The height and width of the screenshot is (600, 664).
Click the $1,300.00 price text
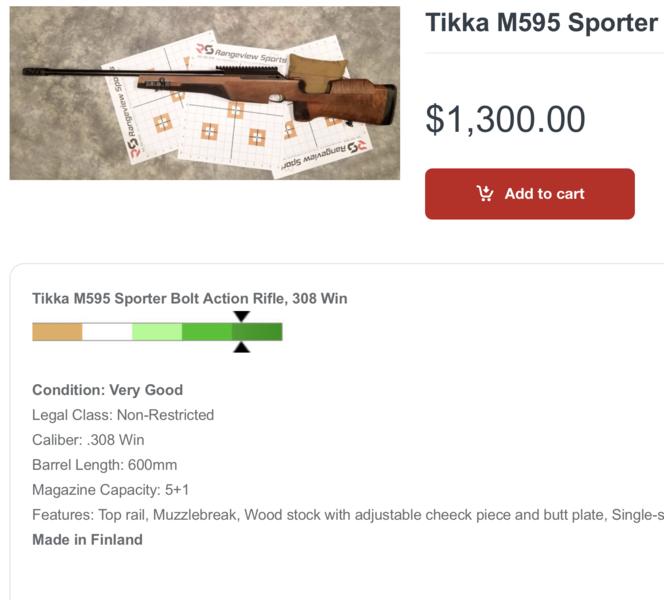click(505, 119)
